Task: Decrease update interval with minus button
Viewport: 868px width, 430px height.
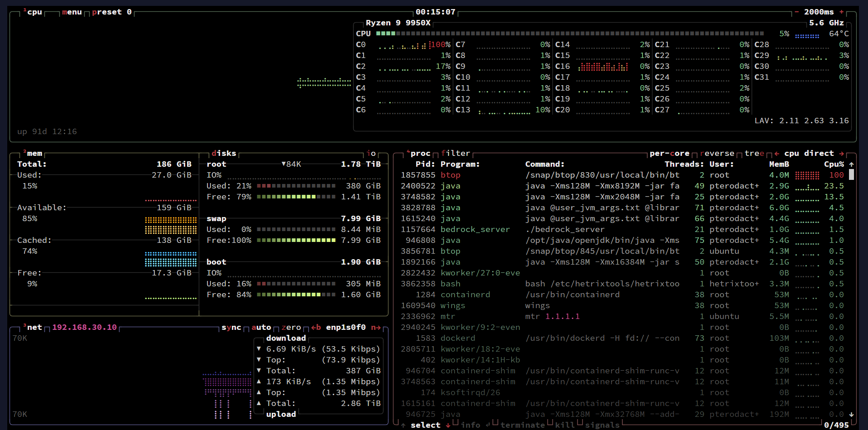Action: pyautogui.click(x=796, y=12)
